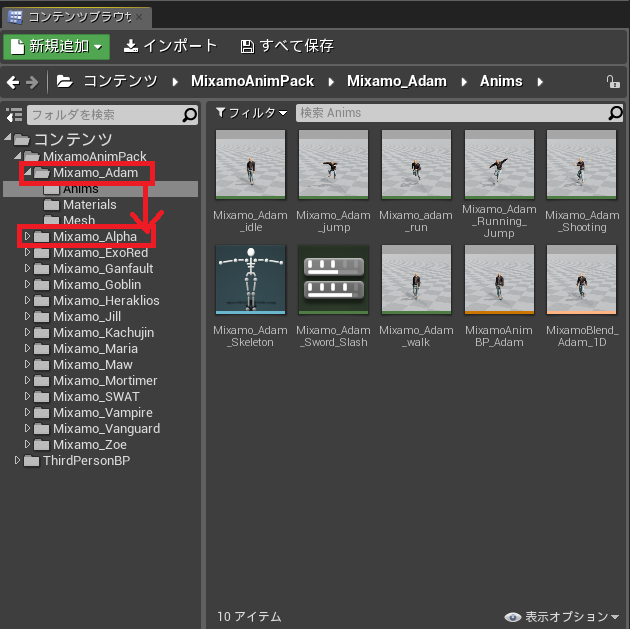Expand the Mixamo_Alpha folder arrow

pyautogui.click(x=27, y=236)
